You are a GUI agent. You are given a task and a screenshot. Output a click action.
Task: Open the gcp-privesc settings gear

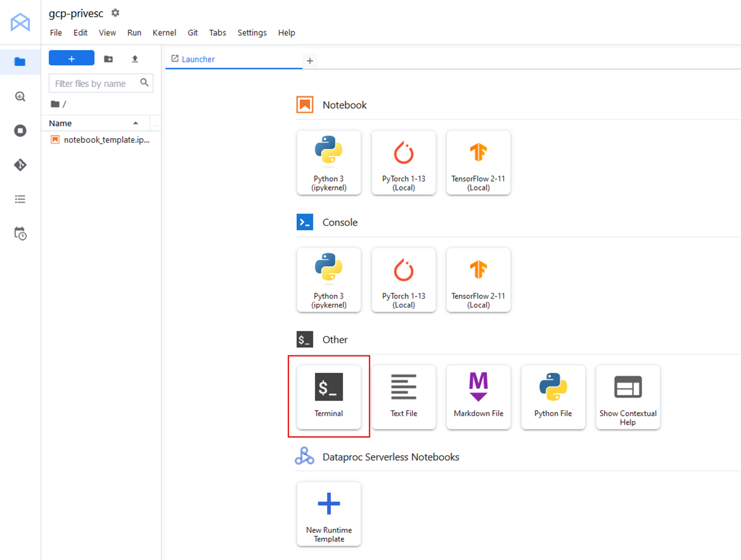115,12
